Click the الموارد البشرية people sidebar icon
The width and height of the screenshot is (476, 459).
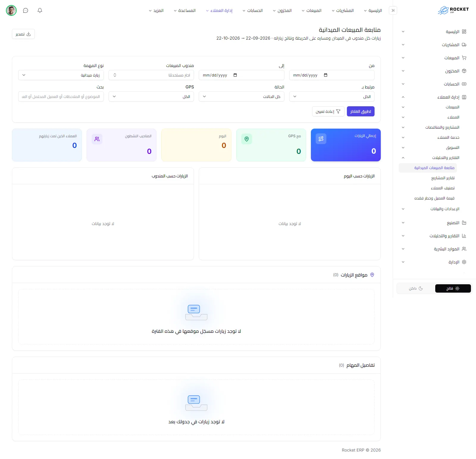pos(464,249)
